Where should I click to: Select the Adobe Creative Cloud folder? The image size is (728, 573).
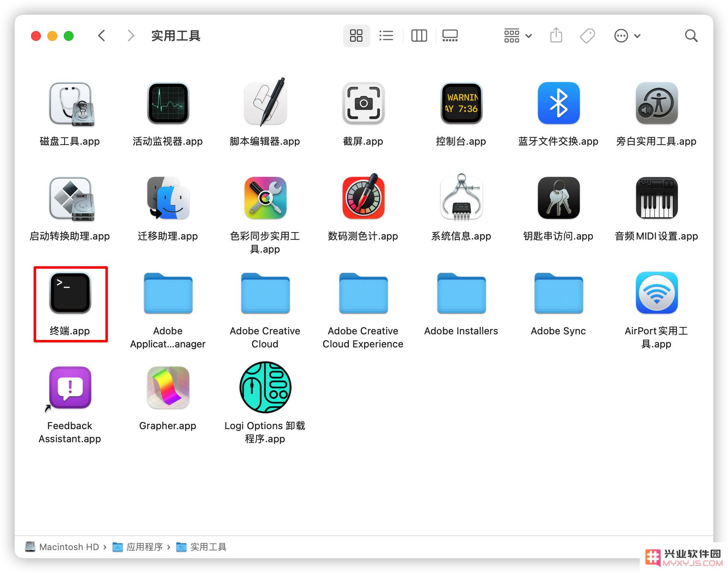[x=266, y=293]
